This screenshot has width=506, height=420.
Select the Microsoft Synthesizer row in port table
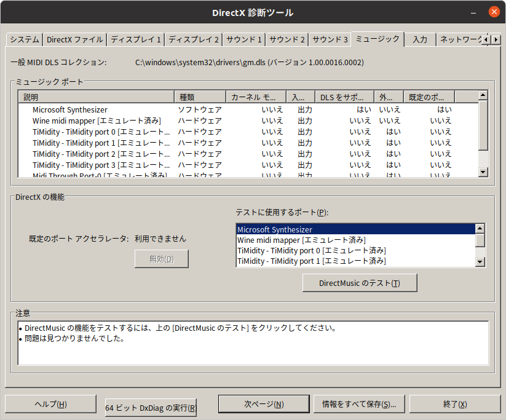coord(248,109)
